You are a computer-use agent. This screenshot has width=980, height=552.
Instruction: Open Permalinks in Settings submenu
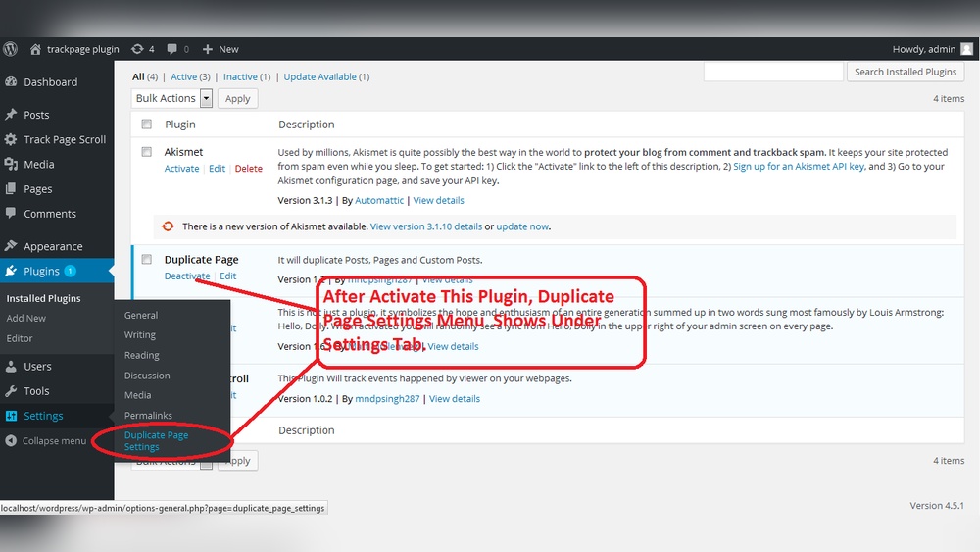[x=148, y=415]
